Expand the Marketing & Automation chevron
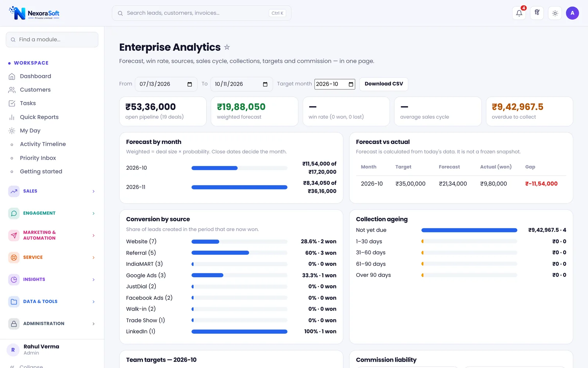Screen dimensions: 588x368 click(x=94, y=236)
